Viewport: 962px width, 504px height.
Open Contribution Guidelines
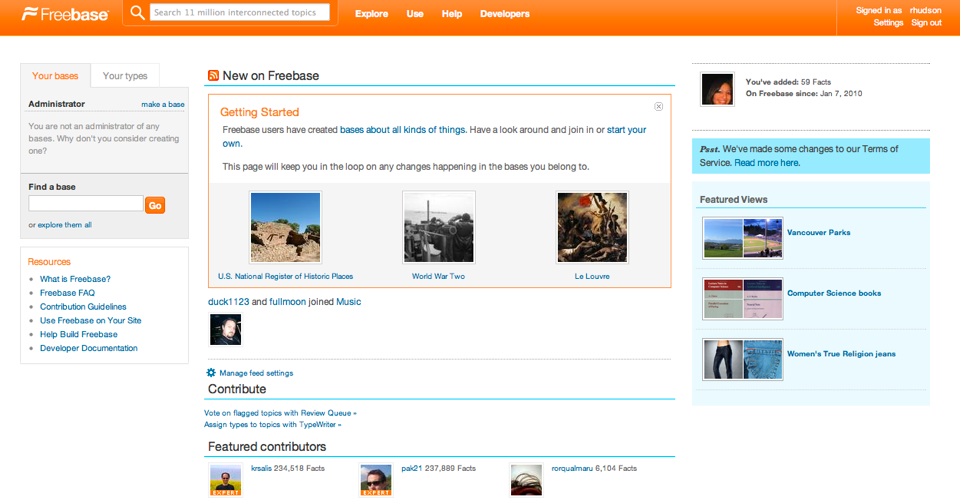[83, 306]
